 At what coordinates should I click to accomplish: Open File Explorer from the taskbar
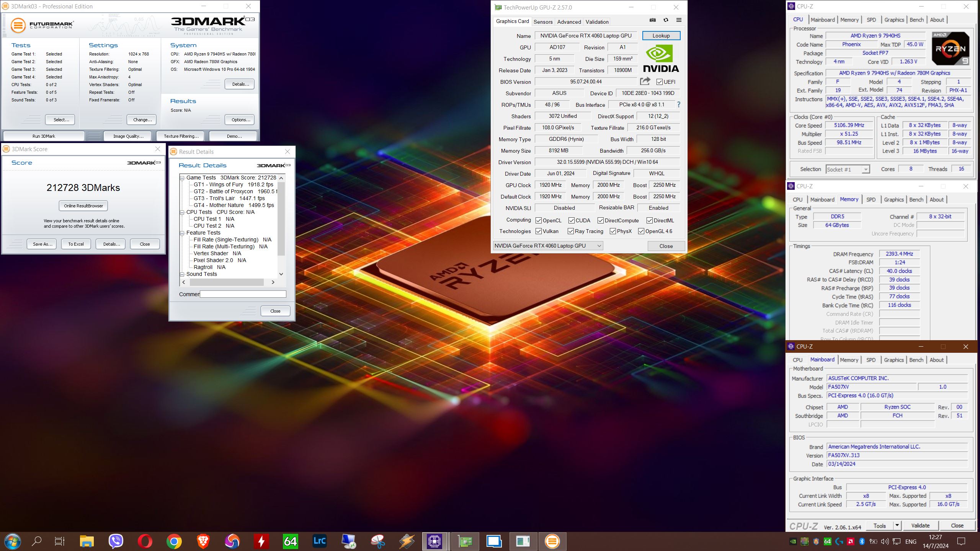[87, 541]
